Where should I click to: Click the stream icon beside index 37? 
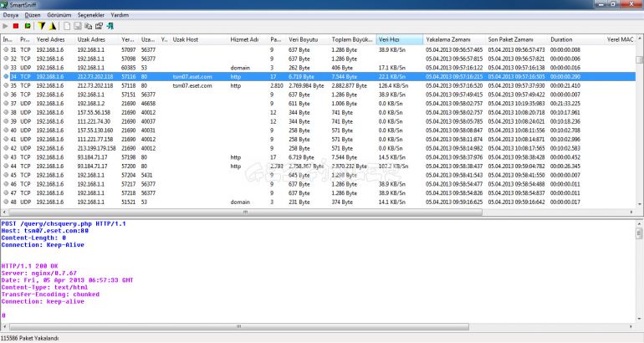pyautogui.click(x=6, y=104)
